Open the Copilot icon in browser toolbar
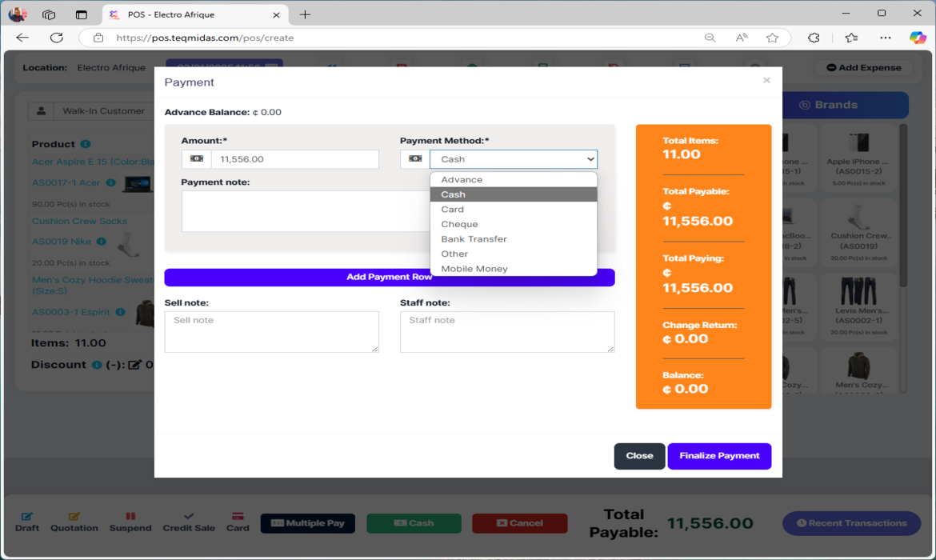936x560 pixels. [x=917, y=38]
